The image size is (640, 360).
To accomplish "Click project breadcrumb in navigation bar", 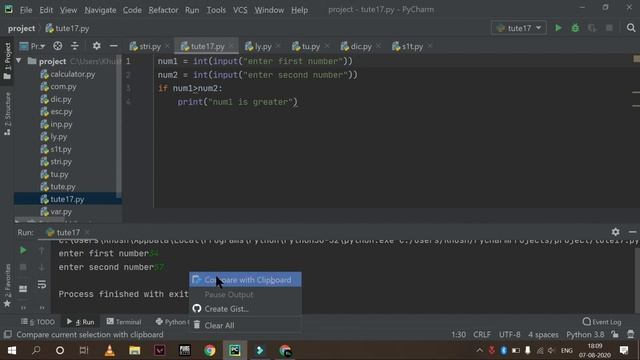I will coord(21,28).
